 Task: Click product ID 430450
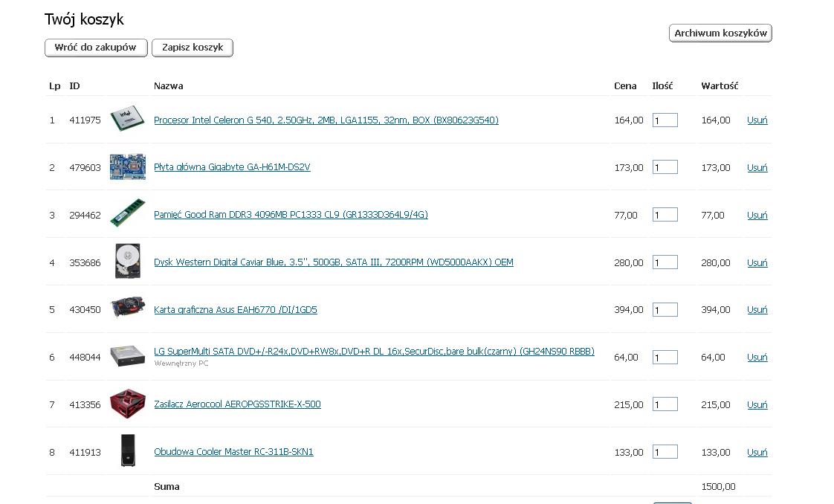tap(85, 309)
